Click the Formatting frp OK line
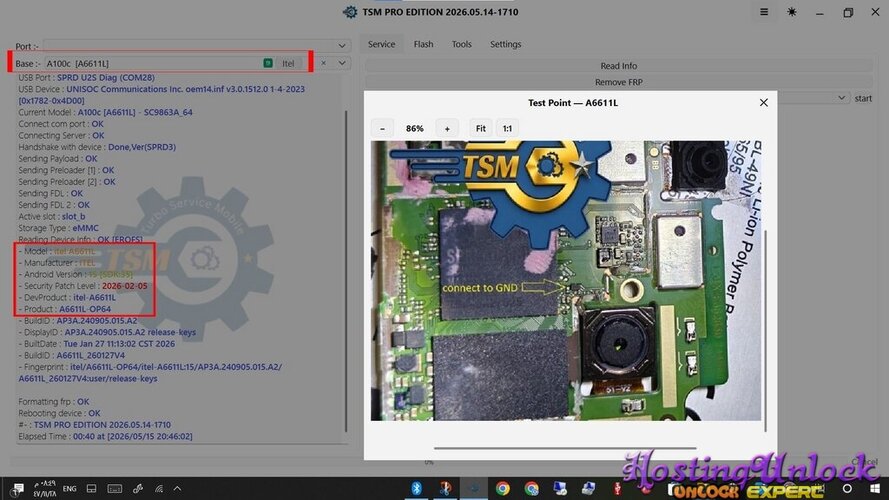The width and height of the screenshot is (889, 500). 54,401
